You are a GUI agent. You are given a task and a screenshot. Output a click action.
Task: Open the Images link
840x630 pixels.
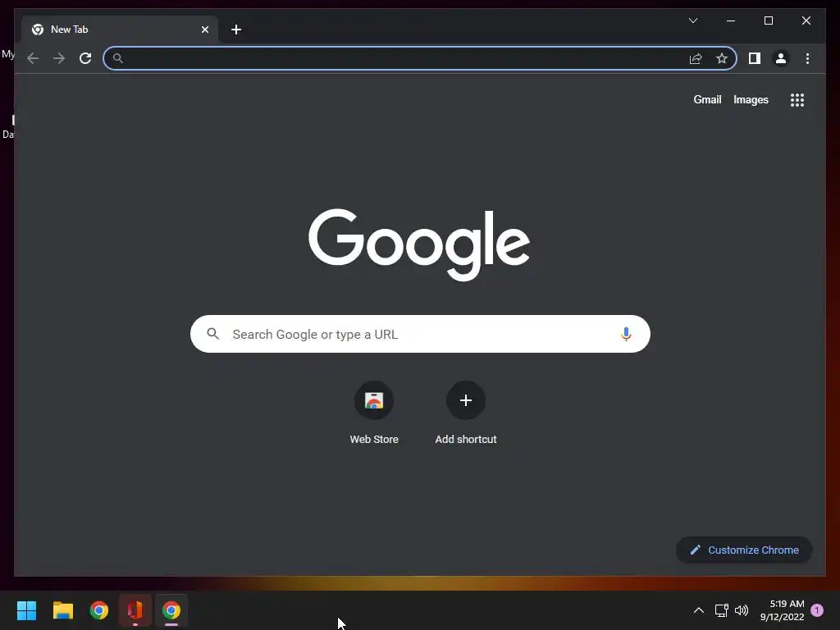tap(751, 99)
